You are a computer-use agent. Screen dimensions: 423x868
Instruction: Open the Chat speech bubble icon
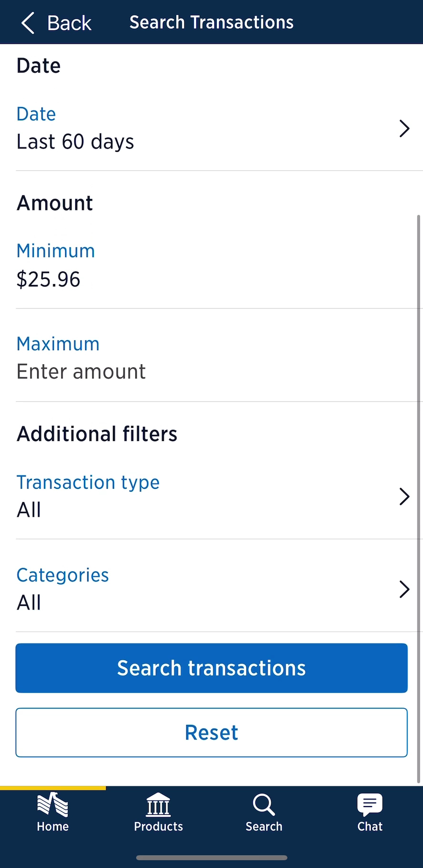point(370,805)
